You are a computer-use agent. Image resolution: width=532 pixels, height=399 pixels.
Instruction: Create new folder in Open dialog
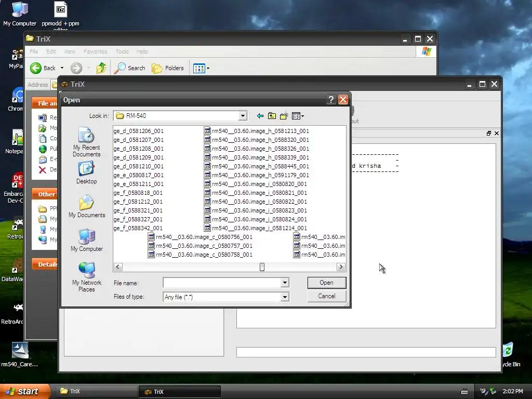click(284, 116)
